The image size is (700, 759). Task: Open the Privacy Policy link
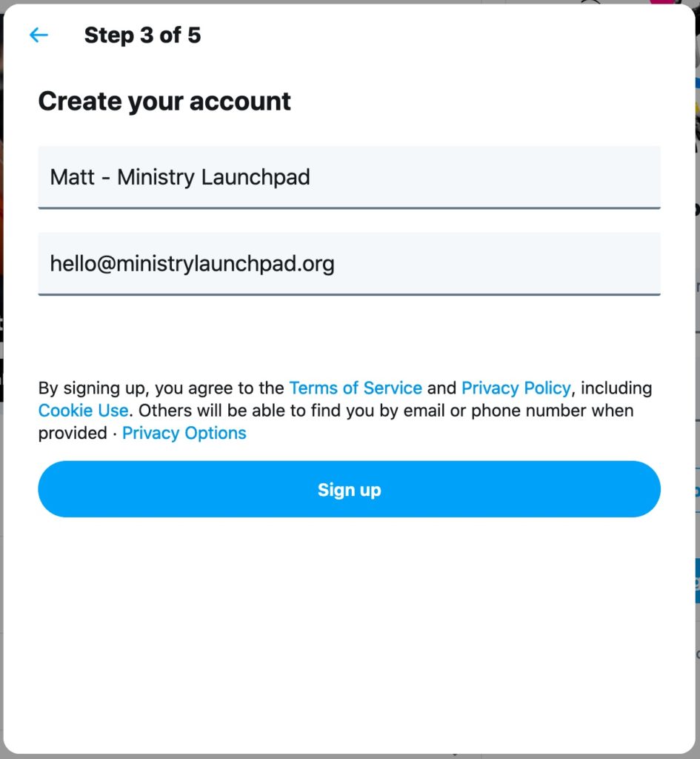click(516, 388)
